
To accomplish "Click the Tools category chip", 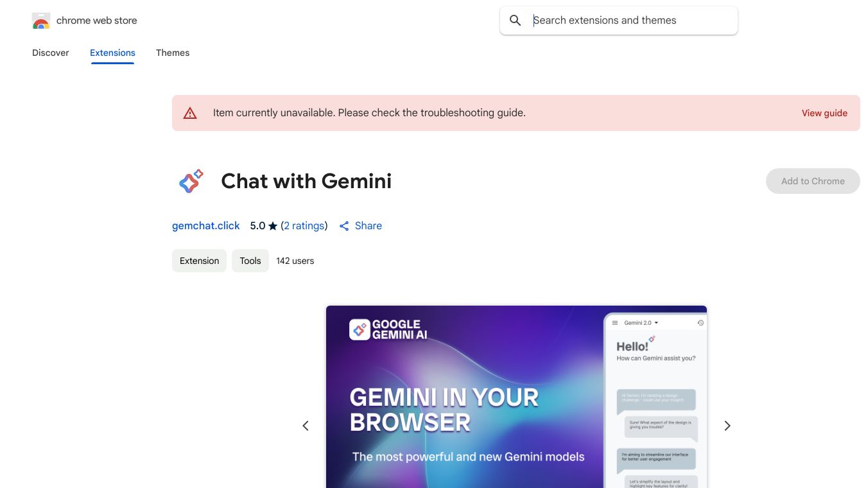I will [250, 261].
